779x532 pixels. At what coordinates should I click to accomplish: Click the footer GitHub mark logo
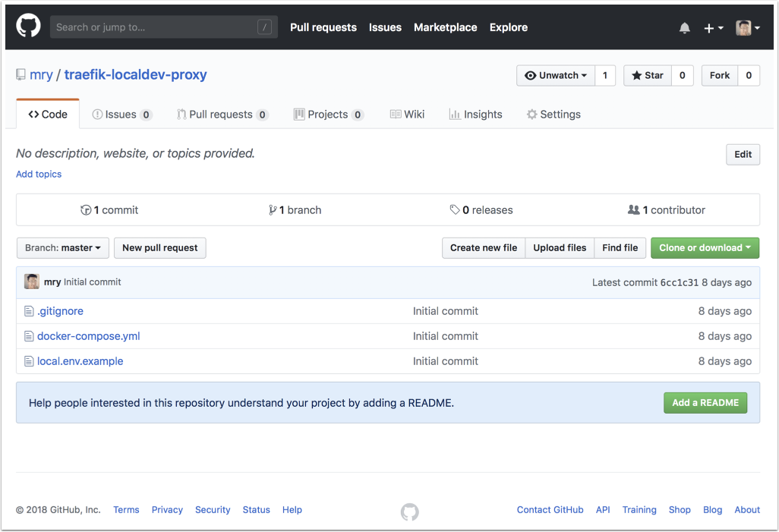click(x=410, y=512)
